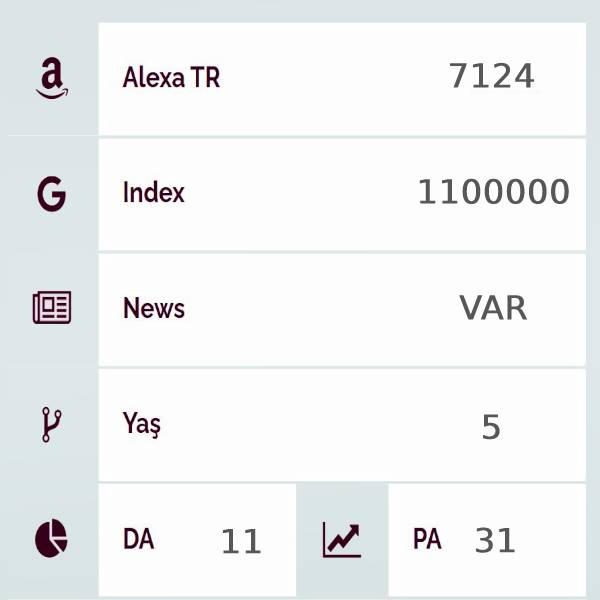Click the pie chart icon beside DA
The height and width of the screenshot is (600, 600).
pos(51,538)
